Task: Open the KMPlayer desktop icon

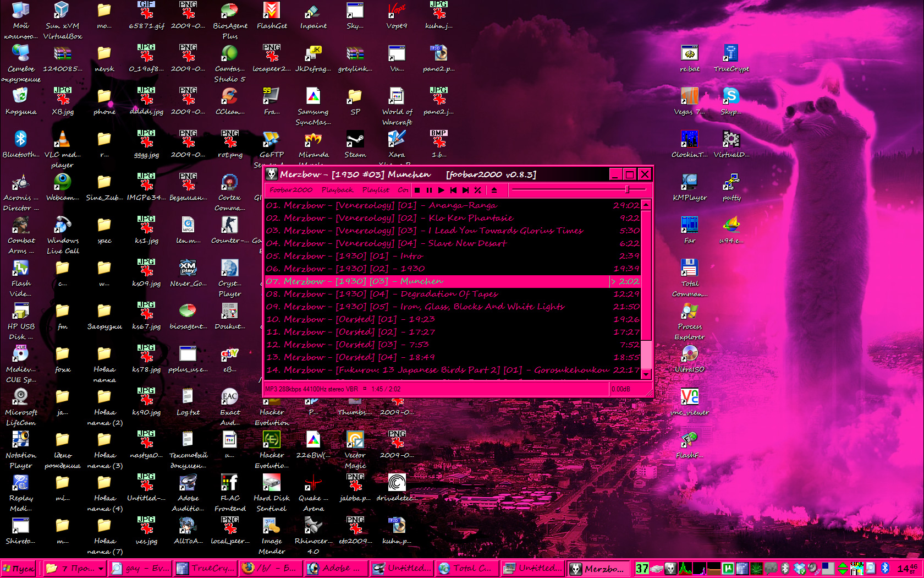Action: pos(690,187)
